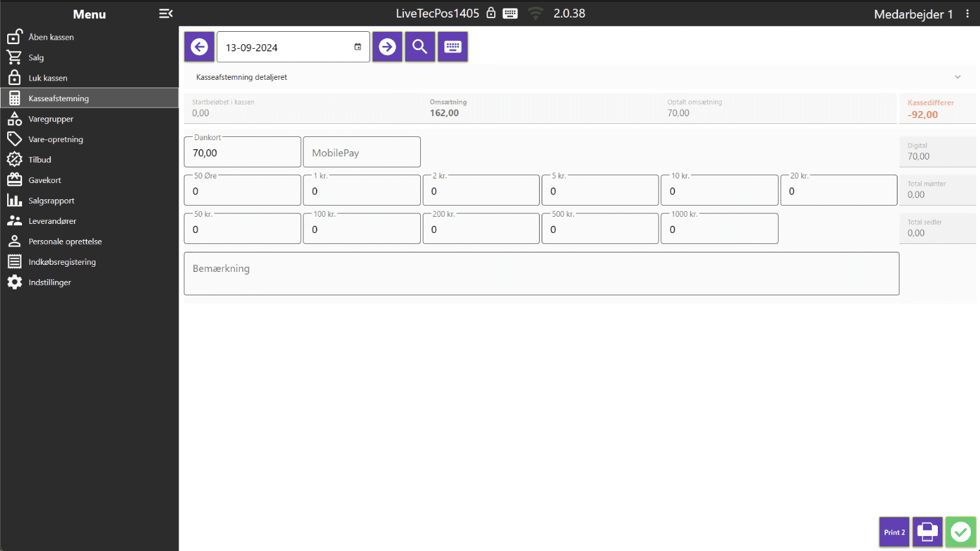
Task: Click the Wi-Fi status icon in header
Action: [x=536, y=13]
